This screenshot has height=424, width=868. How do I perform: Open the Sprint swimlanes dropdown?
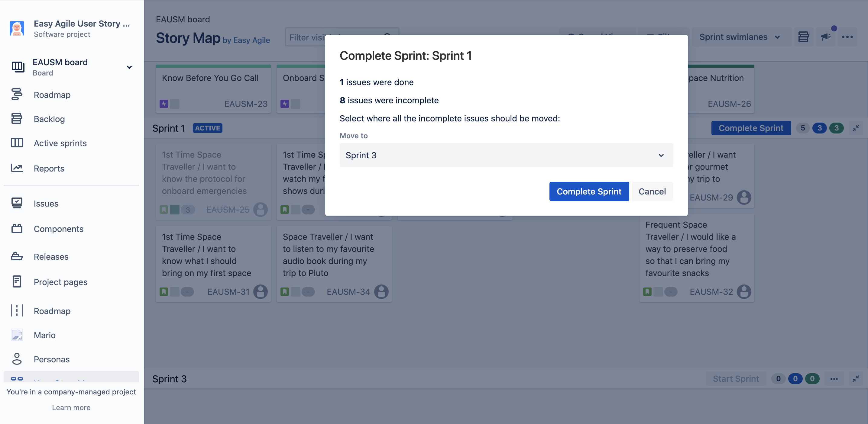(740, 37)
